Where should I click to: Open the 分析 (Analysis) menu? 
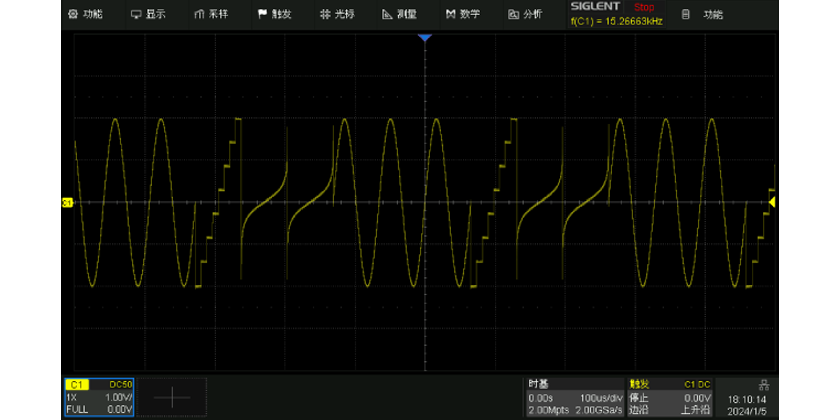click(525, 14)
